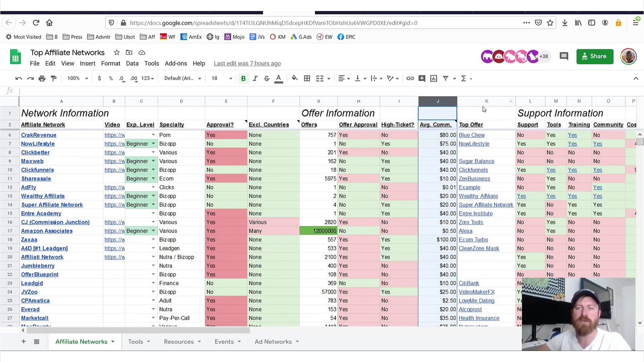Open the font size dropdown

point(221,78)
